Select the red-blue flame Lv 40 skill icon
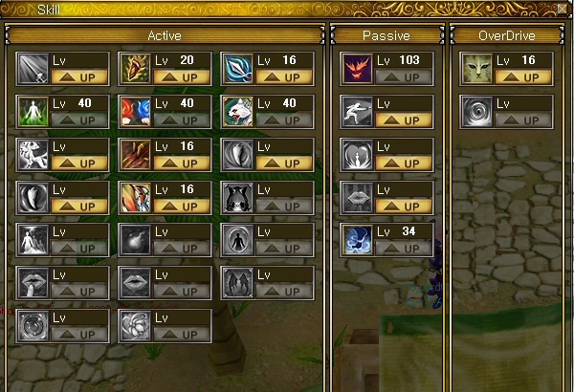 [136, 112]
